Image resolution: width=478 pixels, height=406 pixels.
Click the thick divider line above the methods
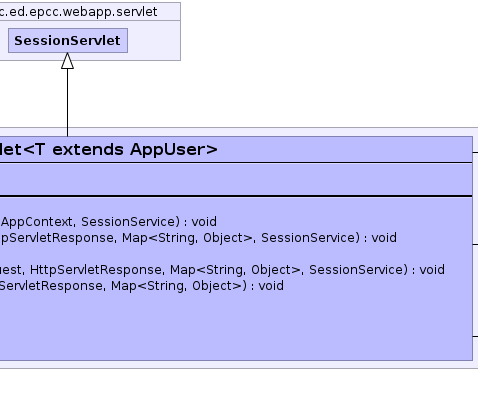pyautogui.click(x=236, y=196)
